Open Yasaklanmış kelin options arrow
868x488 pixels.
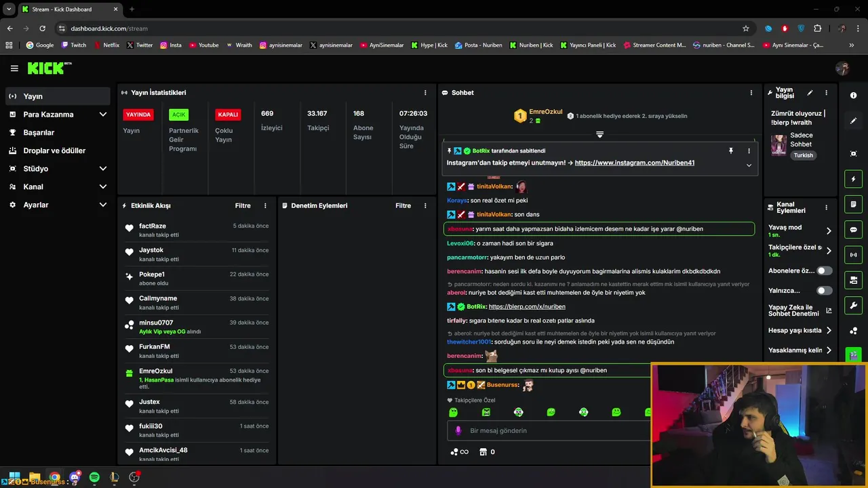(828, 350)
